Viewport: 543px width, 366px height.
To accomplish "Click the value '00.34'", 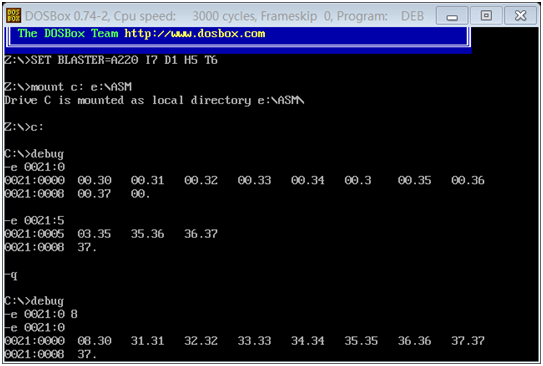I will pos(308,180).
